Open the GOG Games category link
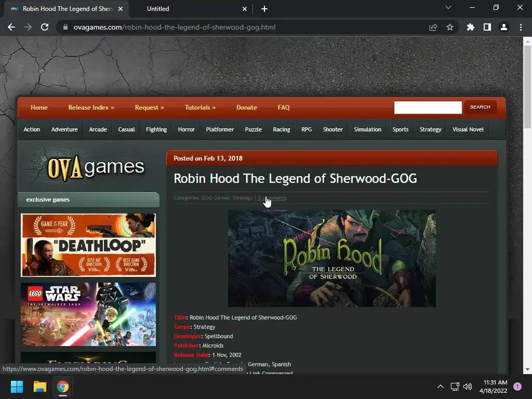 216,198
